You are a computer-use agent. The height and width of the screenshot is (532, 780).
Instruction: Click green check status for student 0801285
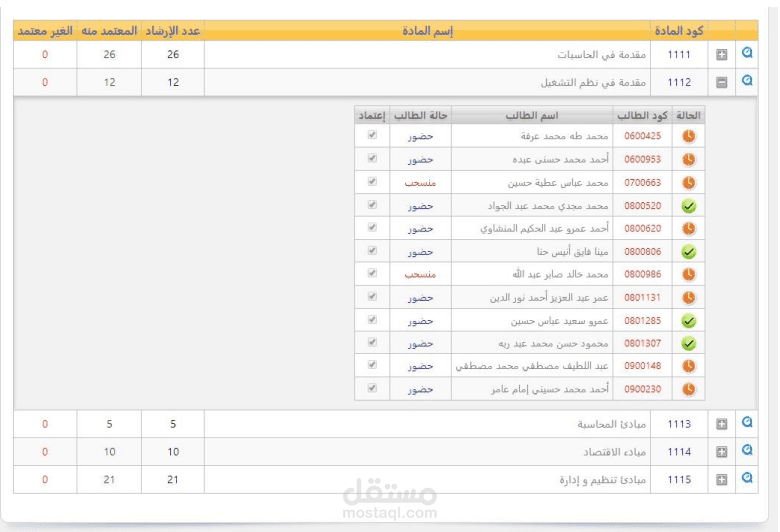(688, 321)
